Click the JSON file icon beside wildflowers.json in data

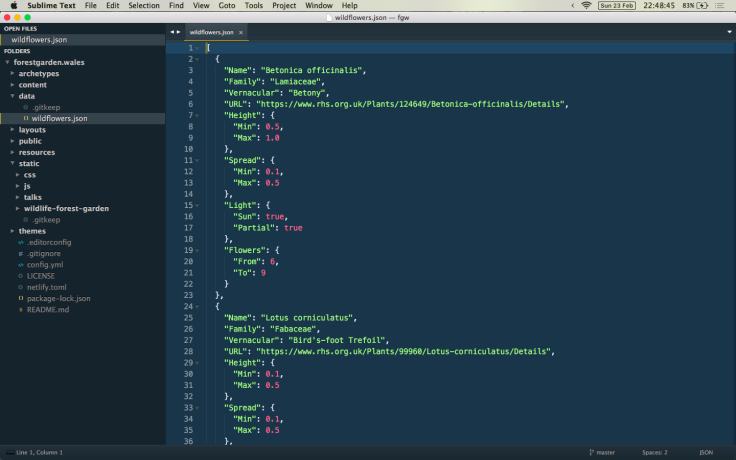tap(26, 118)
